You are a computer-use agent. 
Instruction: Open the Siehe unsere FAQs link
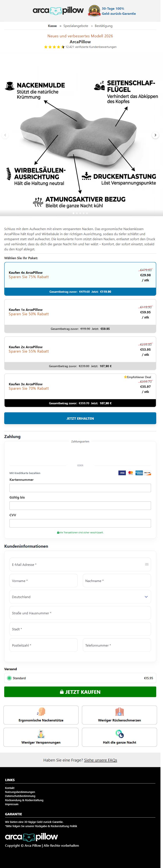tap(101, 760)
